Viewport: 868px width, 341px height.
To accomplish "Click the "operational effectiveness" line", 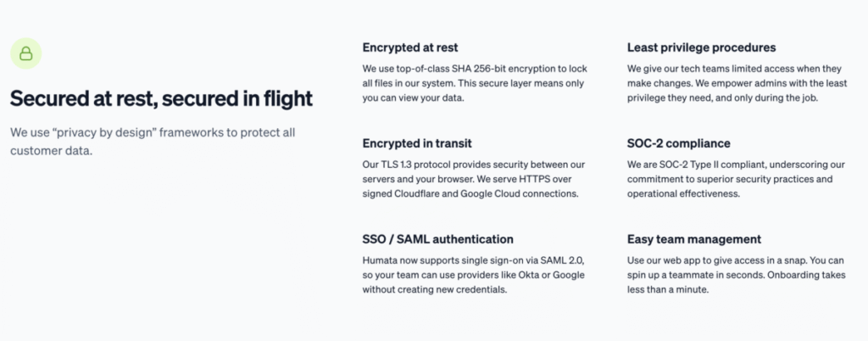I will click(x=684, y=193).
